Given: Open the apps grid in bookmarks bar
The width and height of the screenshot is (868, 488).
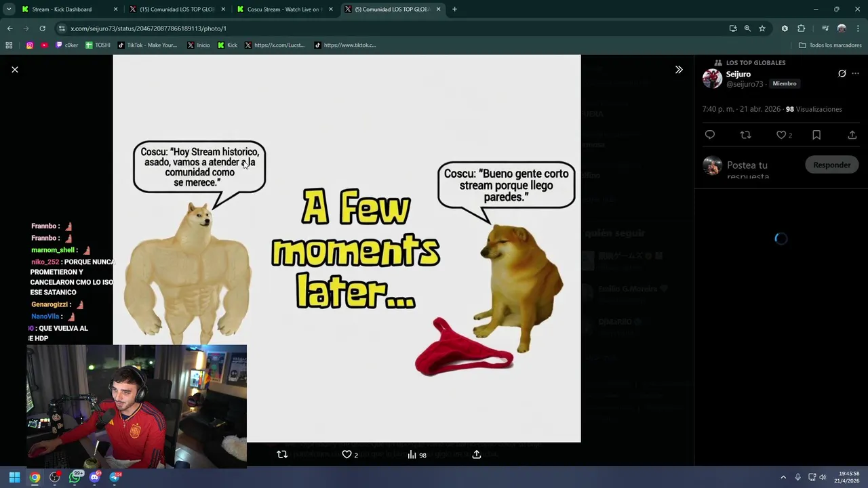Looking at the screenshot, I should (9, 45).
